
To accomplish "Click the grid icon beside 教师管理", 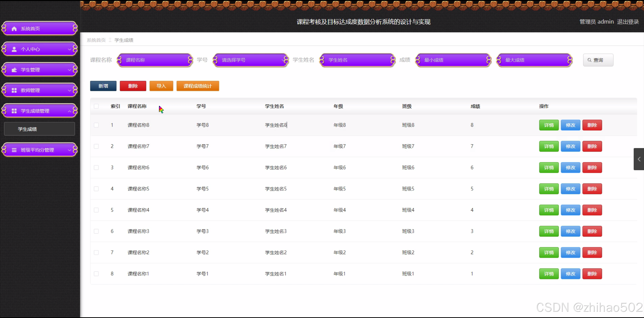I will (14, 90).
